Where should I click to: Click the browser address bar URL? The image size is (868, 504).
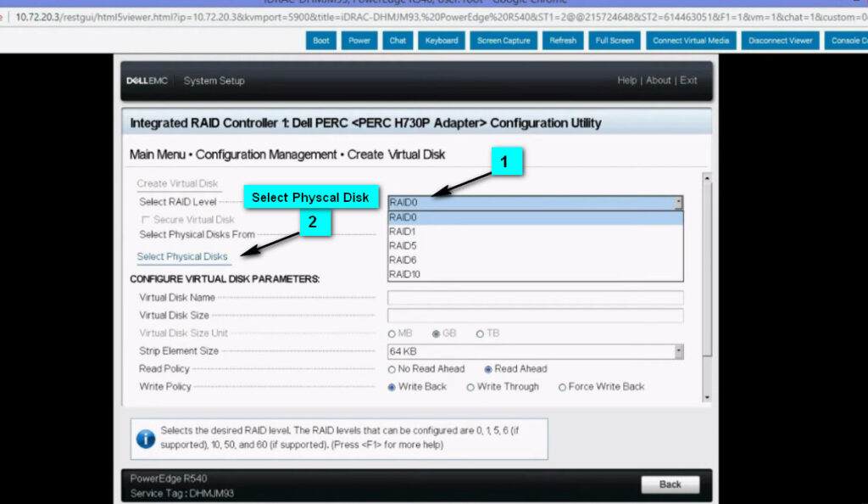pos(441,17)
